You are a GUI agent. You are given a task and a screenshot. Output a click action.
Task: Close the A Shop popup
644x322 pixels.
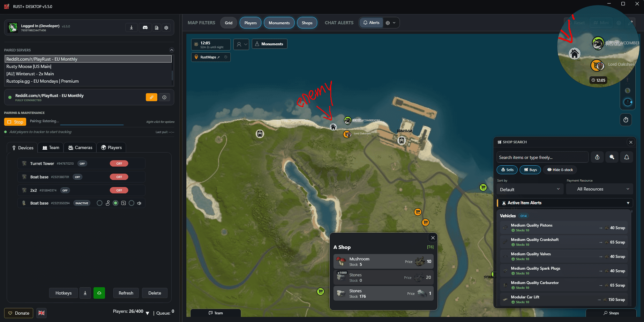(433, 238)
